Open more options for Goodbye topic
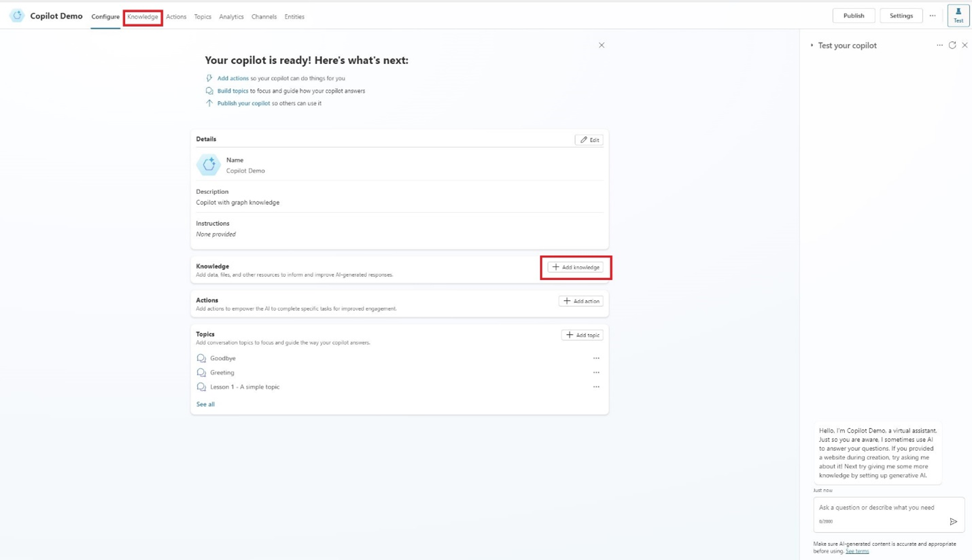This screenshot has width=972, height=560. 596,358
